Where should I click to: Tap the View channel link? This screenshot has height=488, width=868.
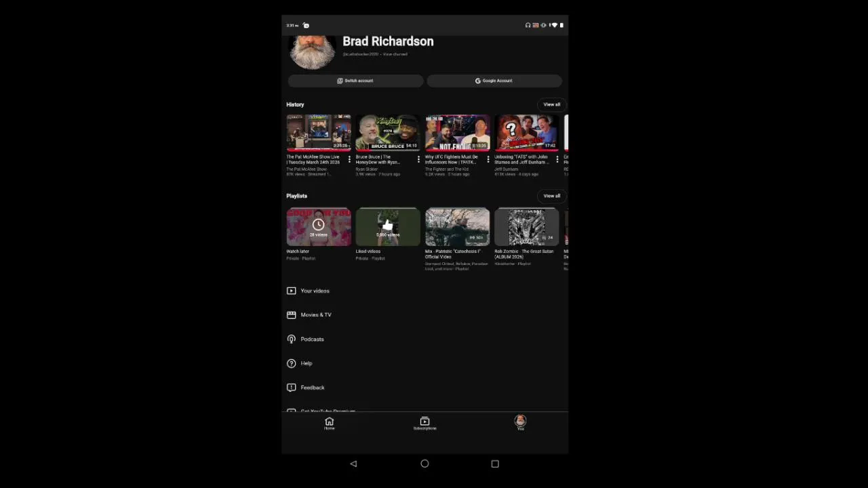[395, 54]
